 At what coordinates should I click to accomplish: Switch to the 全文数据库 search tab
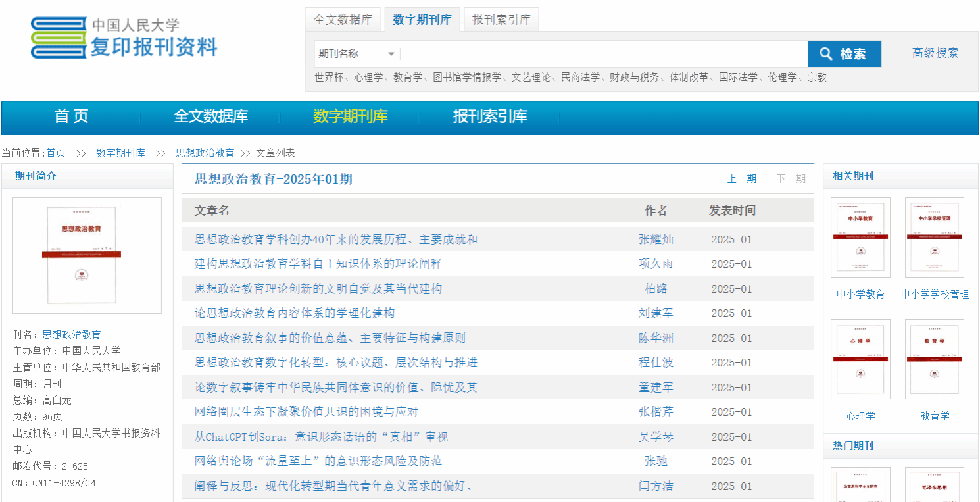343,20
